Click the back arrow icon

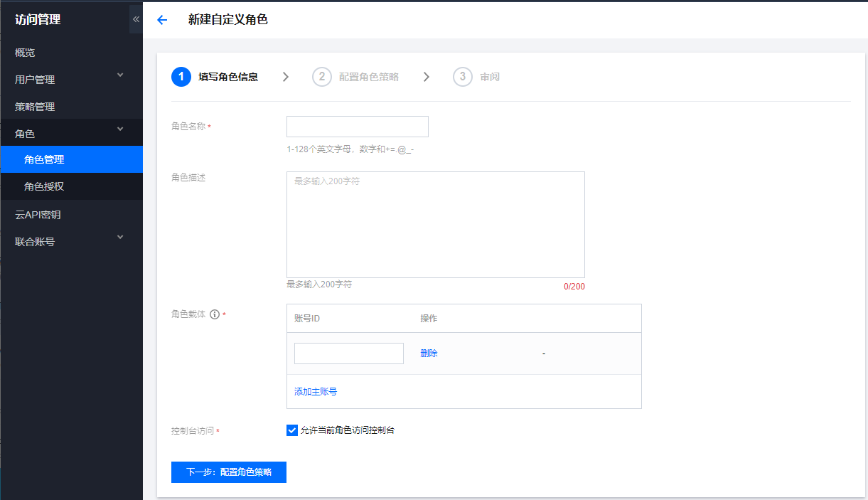[162, 20]
